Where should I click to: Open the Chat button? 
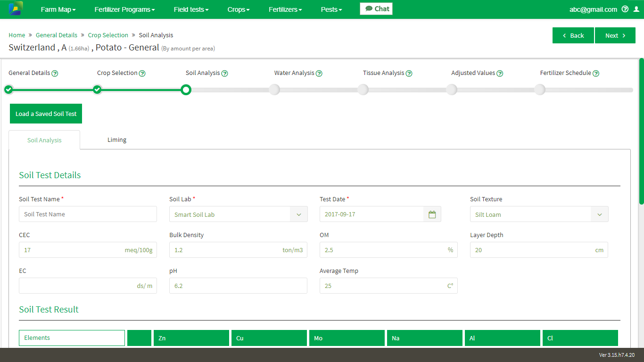point(376,9)
